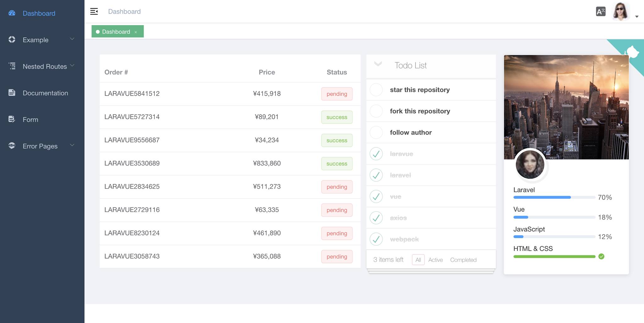
Task: Uncheck the 'webpack' todo item
Action: click(x=376, y=239)
